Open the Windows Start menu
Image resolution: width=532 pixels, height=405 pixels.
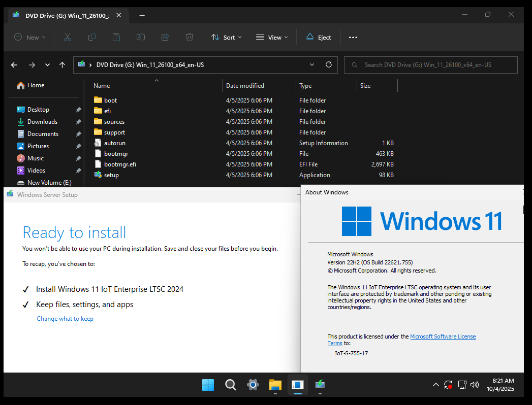(208, 385)
